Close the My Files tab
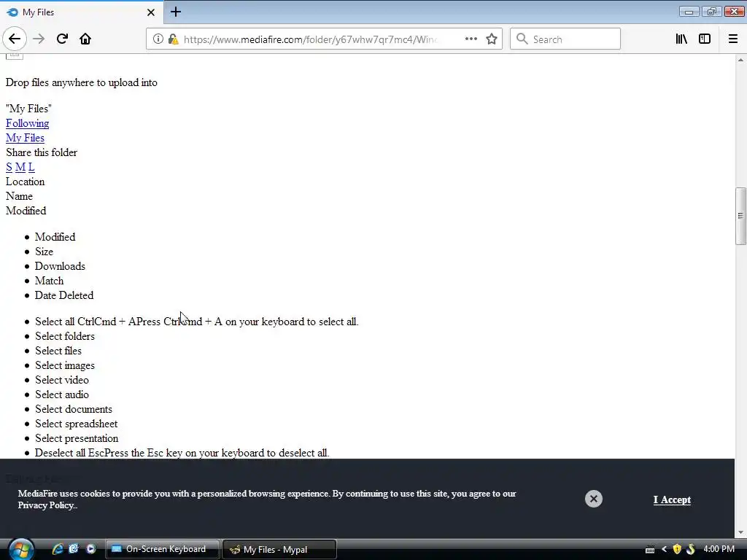Screen dimensions: 747x560 (151, 12)
